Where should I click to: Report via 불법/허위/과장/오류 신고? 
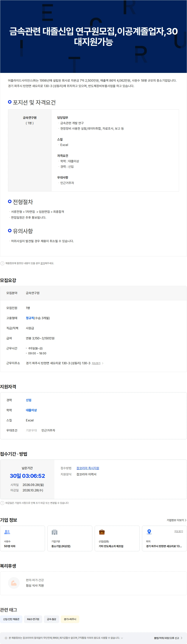[168, 638]
